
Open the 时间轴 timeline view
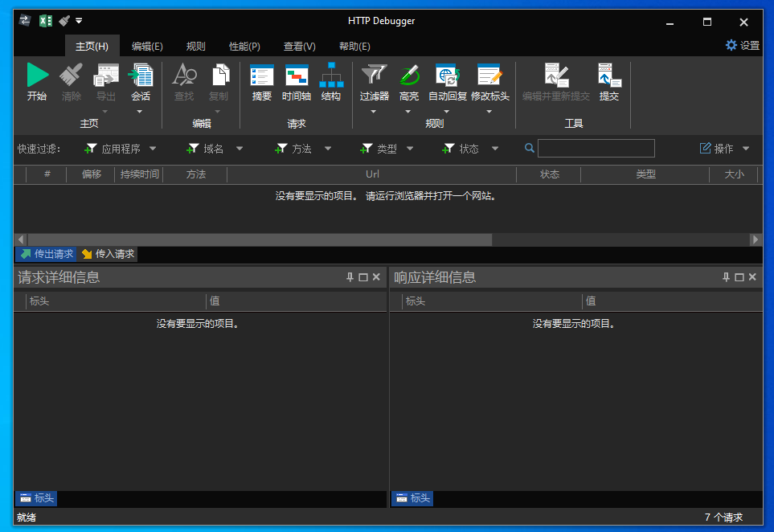(x=296, y=83)
